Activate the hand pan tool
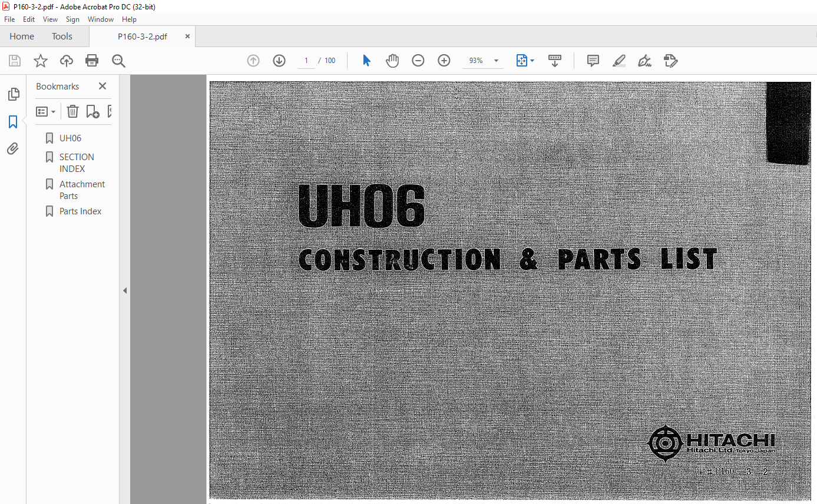Image resolution: width=817 pixels, height=504 pixels. point(392,61)
